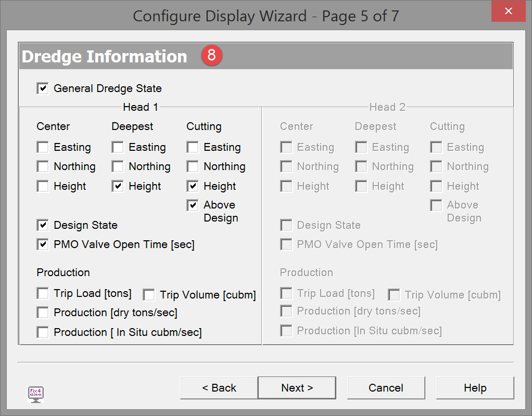
Task: Open the Help for this wizard
Action: click(x=475, y=388)
